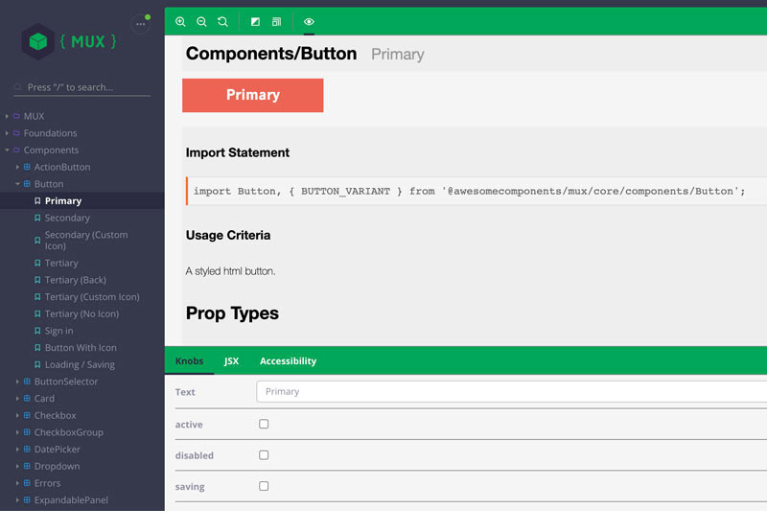Expand the MUX folder
This screenshot has width=767, height=532.
coord(34,116)
